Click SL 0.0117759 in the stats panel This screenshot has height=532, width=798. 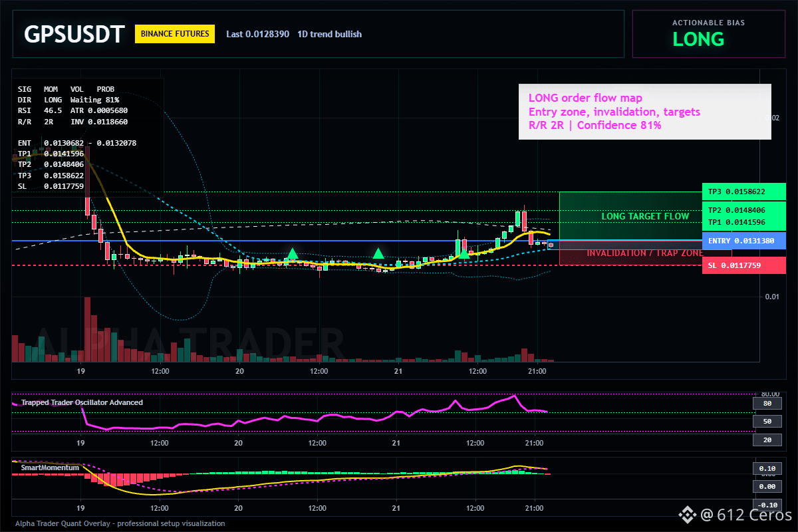tap(51, 186)
